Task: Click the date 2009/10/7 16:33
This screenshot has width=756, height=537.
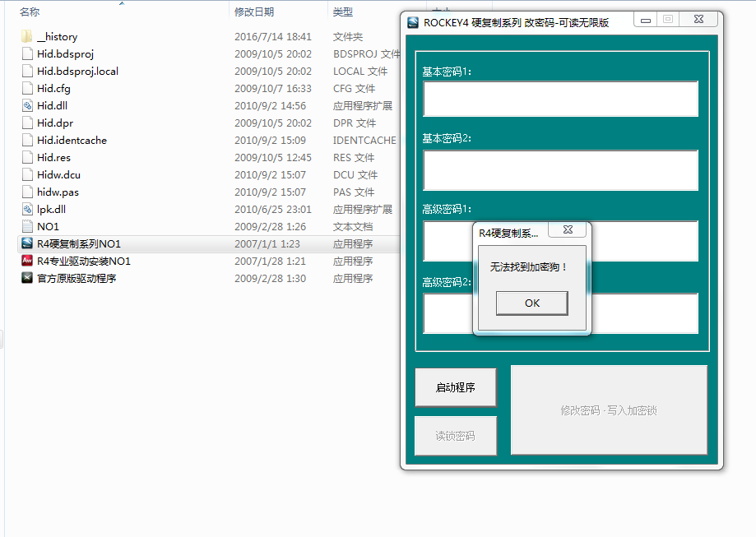Action: 273,89
